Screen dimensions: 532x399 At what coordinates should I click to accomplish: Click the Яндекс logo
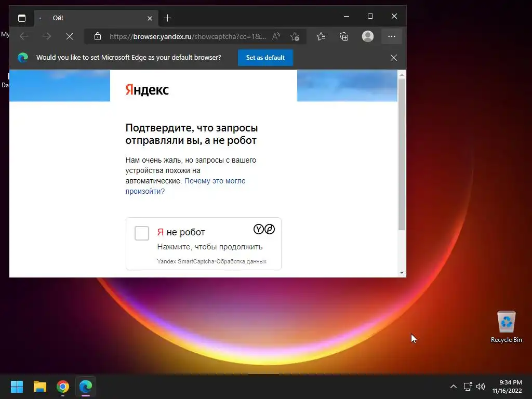coord(147,89)
